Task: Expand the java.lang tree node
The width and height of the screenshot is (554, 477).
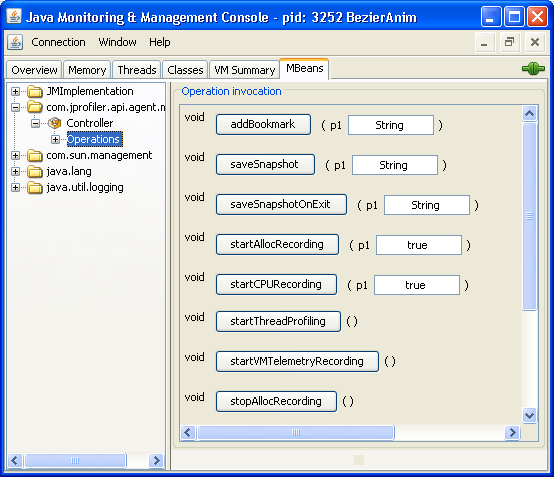Action: [x=15, y=171]
